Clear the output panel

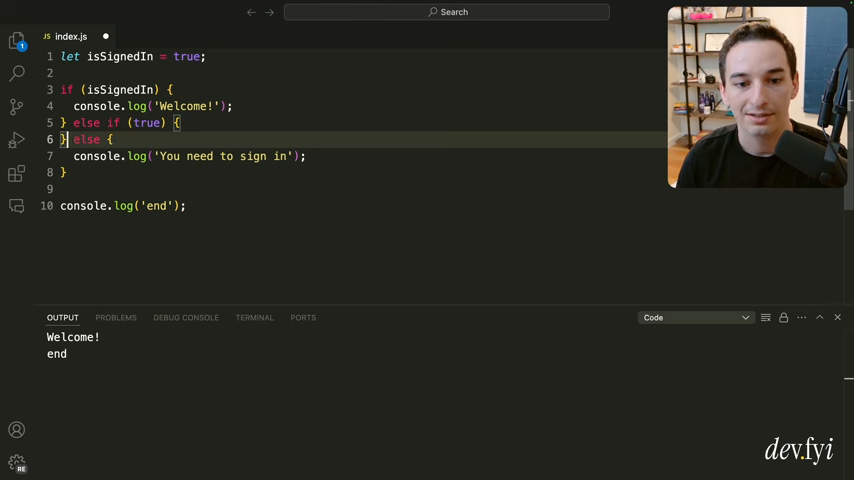[x=765, y=318]
